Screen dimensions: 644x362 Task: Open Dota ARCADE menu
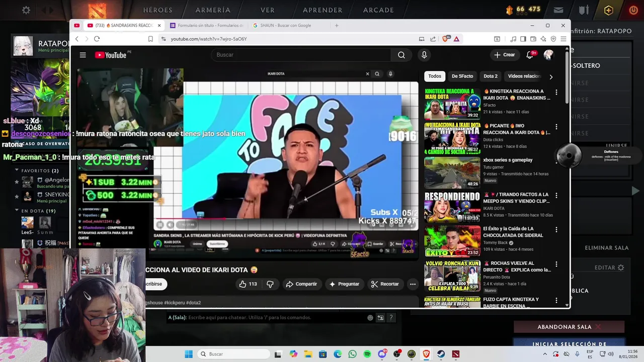378,10
